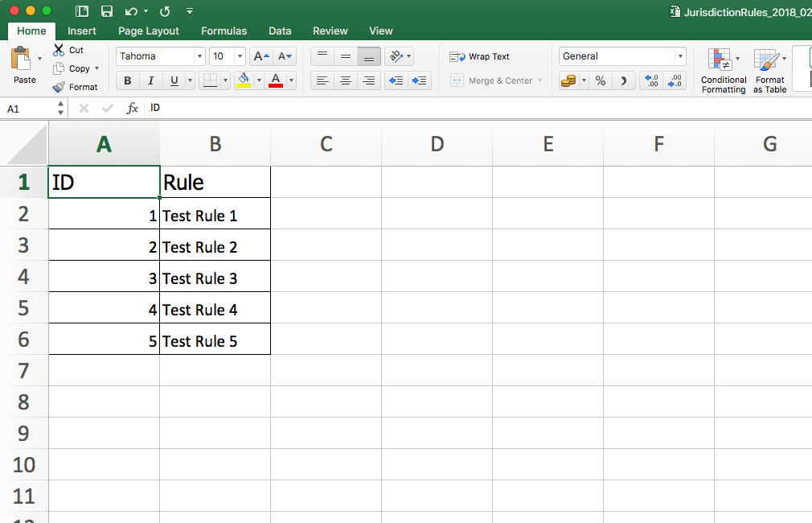Click the Increase Indent icon
The width and height of the screenshot is (812, 523).
419,80
